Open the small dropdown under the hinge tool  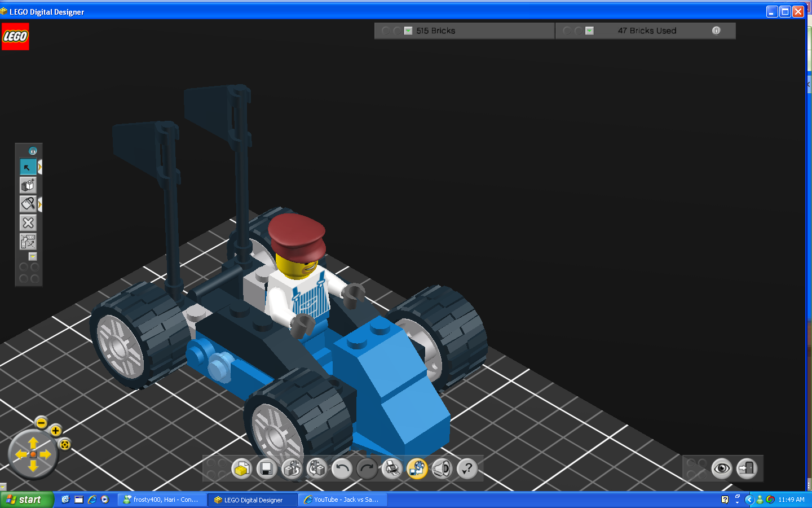click(x=33, y=256)
